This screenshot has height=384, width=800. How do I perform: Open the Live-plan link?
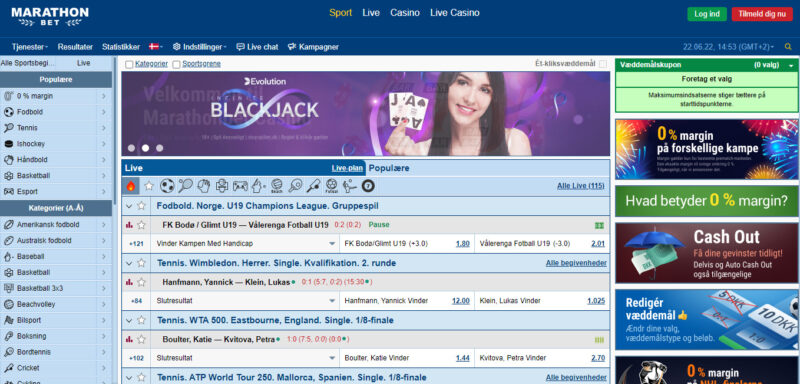coord(347,168)
